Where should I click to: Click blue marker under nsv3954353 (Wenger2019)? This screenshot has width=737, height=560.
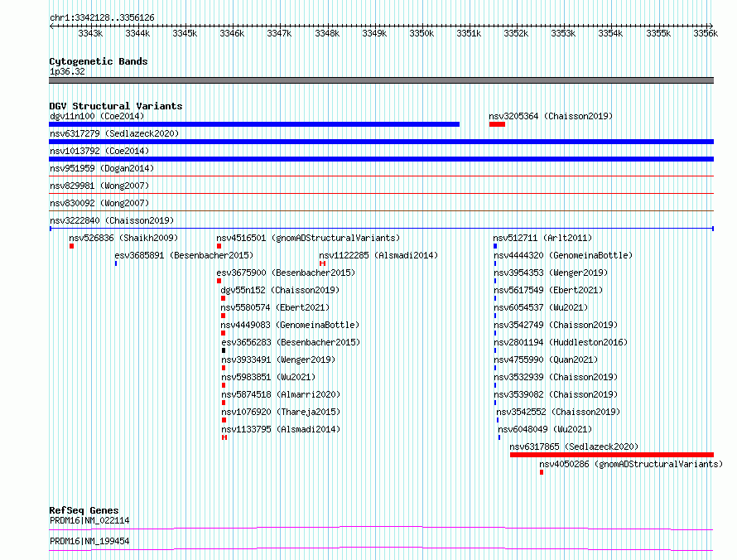495,281
